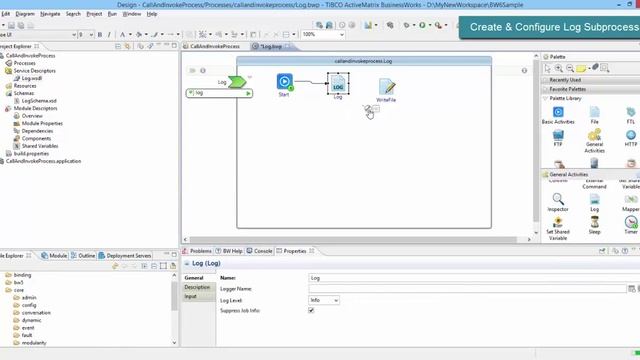Toggle the Suppress Job Info checkbox

[x=311, y=310]
